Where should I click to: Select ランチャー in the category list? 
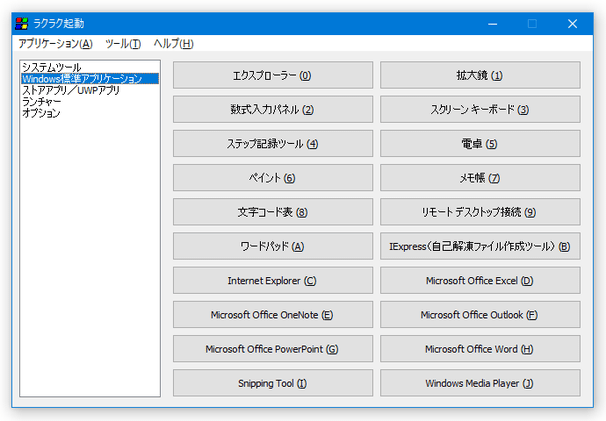[x=90, y=102]
